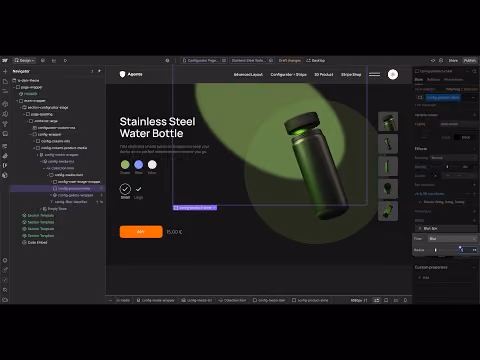
Task: Select the last tilted bottle thumbnail
Action: (388, 211)
